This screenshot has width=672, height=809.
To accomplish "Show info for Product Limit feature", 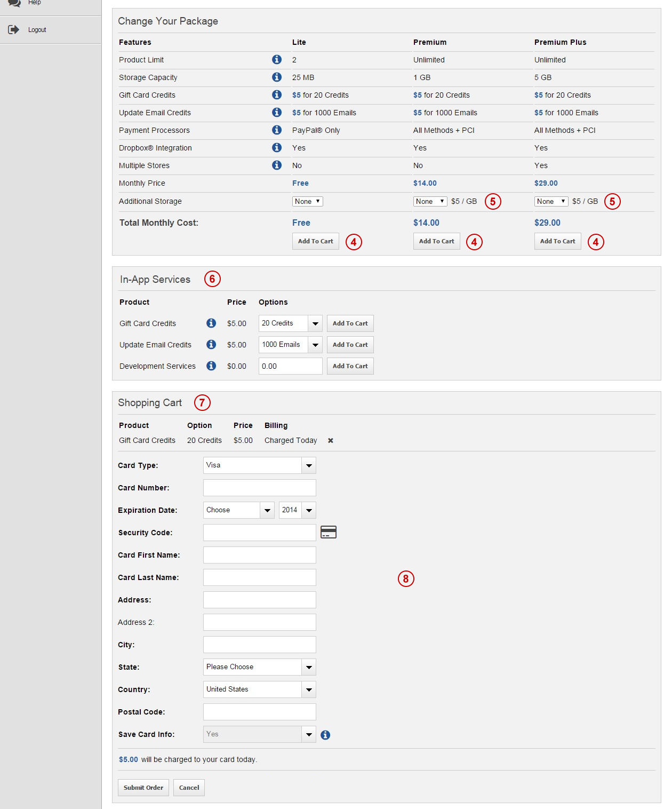I will 277,59.
